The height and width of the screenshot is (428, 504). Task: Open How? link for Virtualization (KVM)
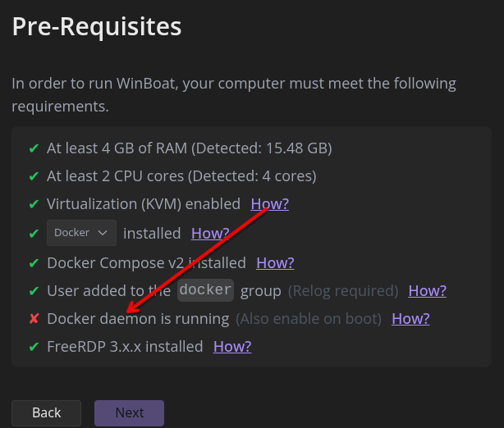point(269,204)
